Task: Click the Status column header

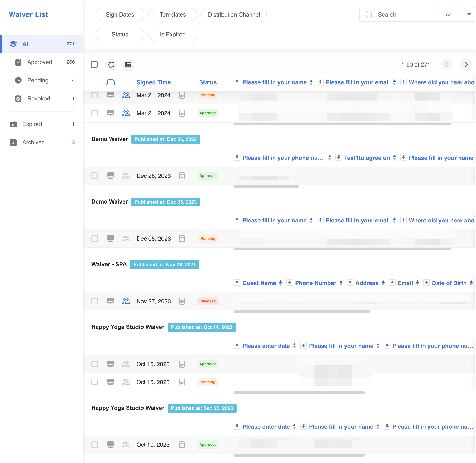Action: tap(208, 82)
